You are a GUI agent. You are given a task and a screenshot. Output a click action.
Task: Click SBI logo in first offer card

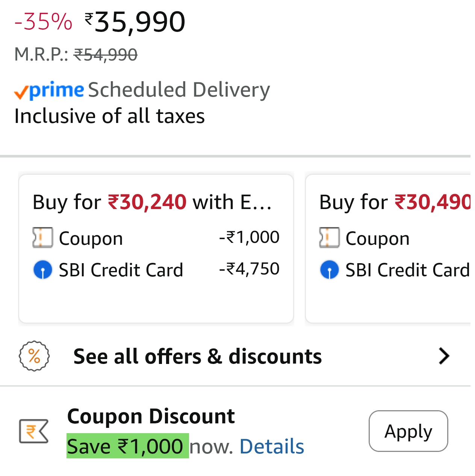click(43, 270)
